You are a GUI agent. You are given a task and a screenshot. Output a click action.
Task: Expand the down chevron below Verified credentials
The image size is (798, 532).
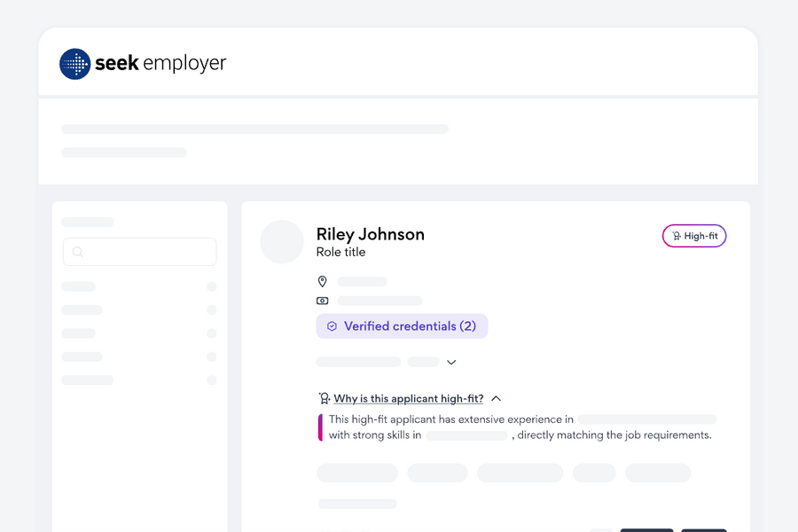[451, 362]
